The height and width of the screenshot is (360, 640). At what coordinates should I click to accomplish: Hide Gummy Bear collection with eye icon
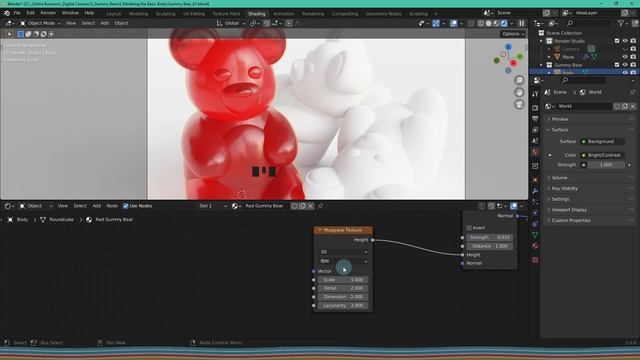pyautogui.click(x=625, y=65)
